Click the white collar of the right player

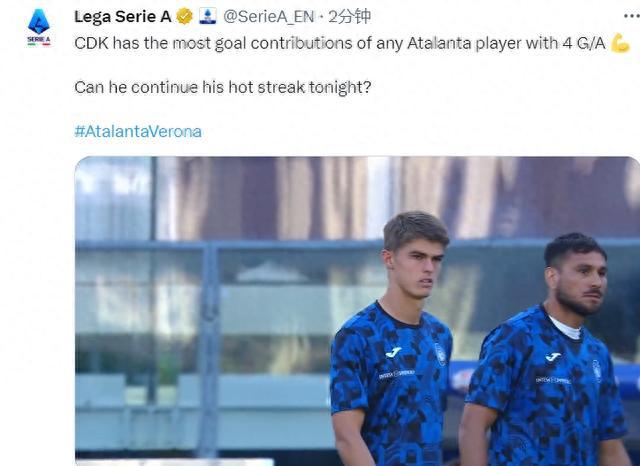tap(565, 327)
